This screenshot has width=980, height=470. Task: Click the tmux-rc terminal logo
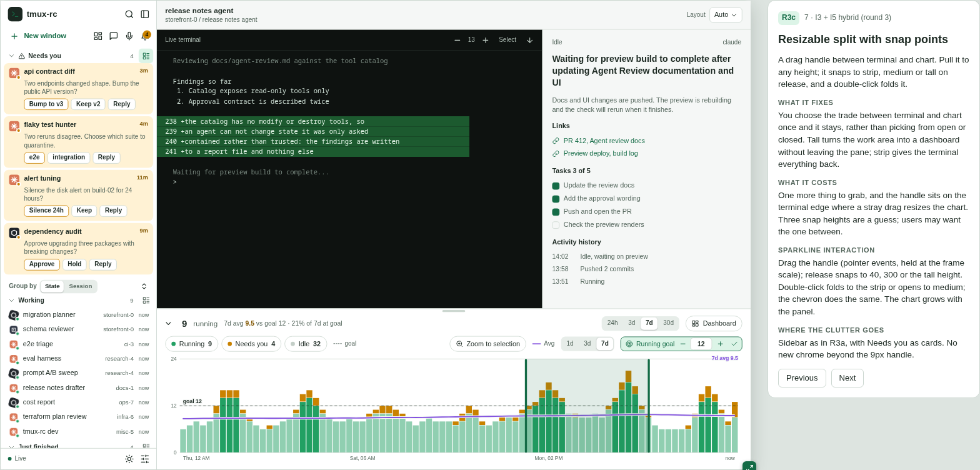[x=15, y=14]
